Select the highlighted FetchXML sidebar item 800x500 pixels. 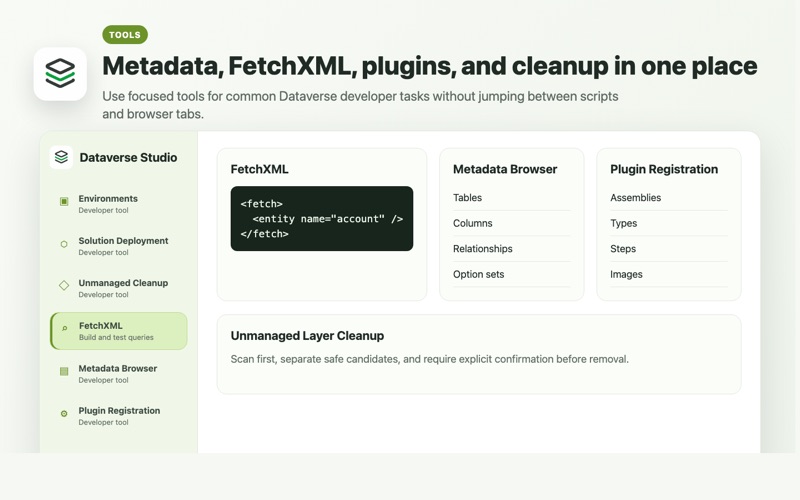pyautogui.click(x=118, y=331)
